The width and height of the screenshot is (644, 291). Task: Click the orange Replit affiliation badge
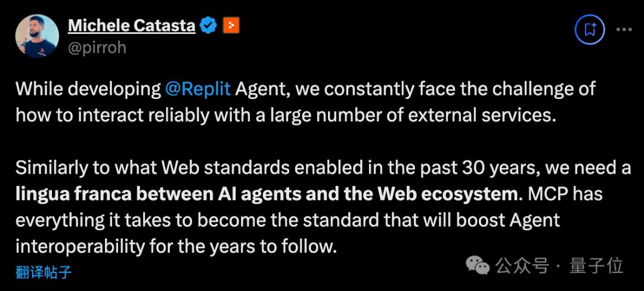tap(231, 26)
